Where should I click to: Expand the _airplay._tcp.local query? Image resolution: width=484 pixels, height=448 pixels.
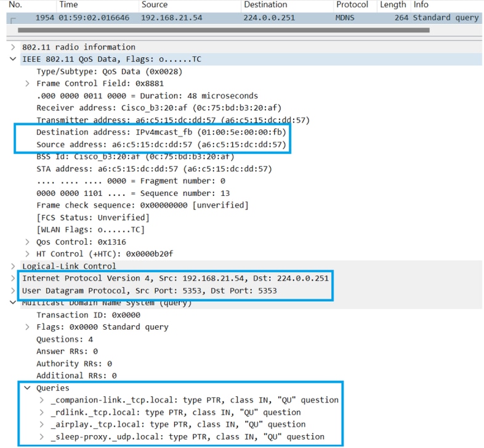(42, 425)
